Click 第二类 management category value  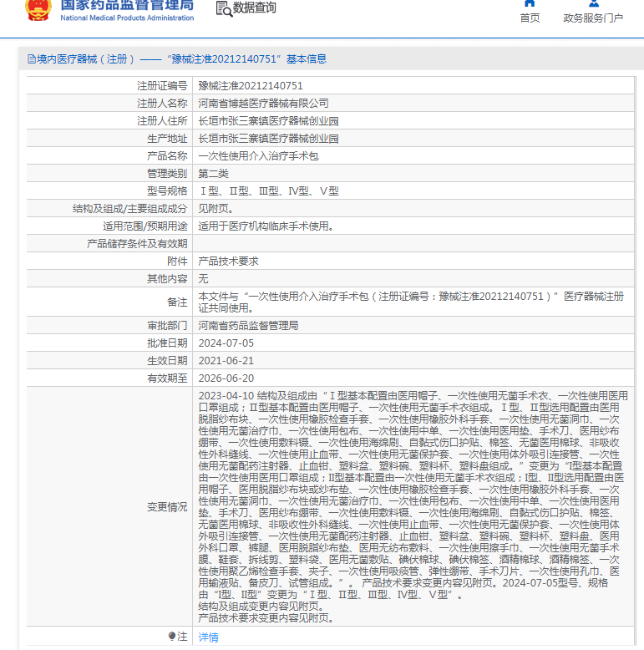pos(213,174)
